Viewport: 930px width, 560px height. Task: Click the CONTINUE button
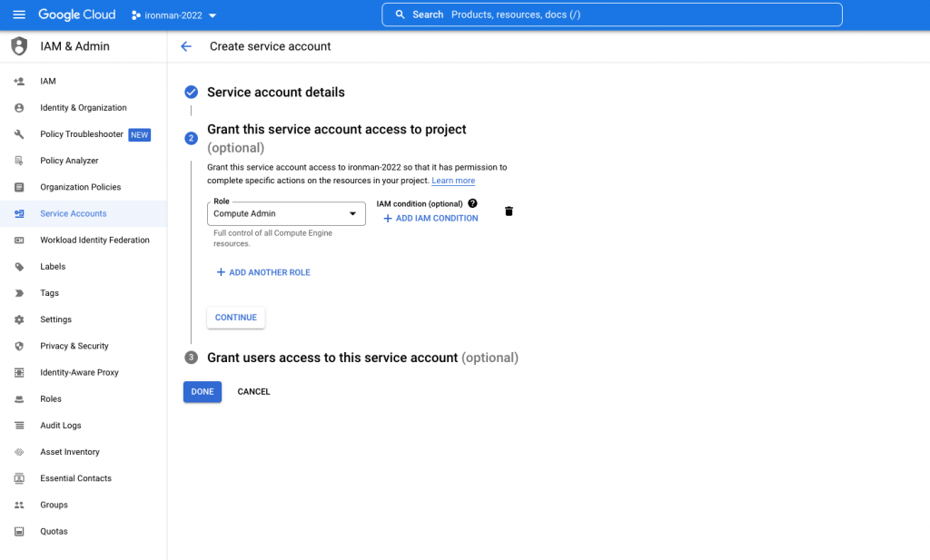click(x=236, y=318)
